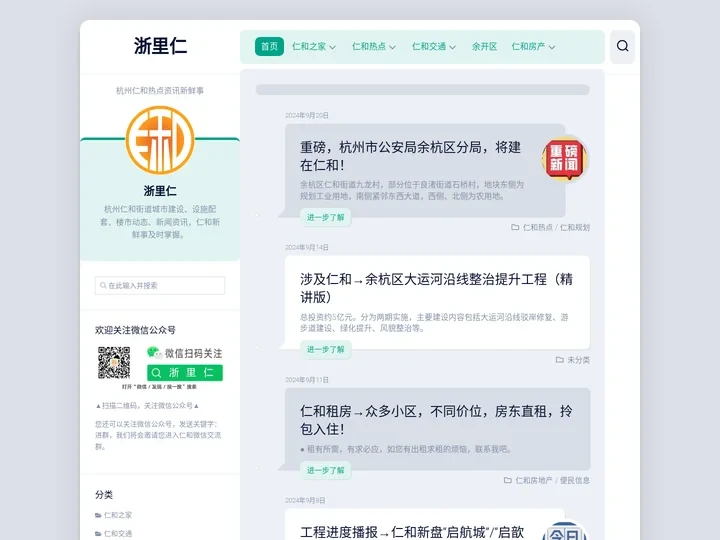This screenshot has height=540, width=720.
Task: Open the 仁和房产 navigation item
Action: point(528,46)
